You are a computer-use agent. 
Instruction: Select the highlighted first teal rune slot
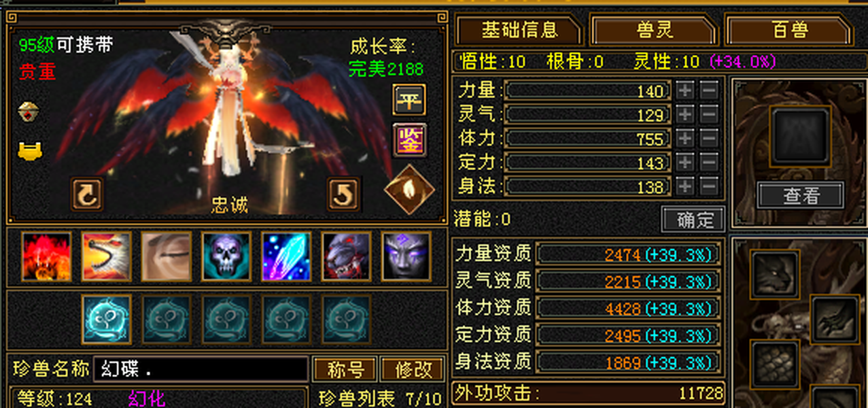107,319
